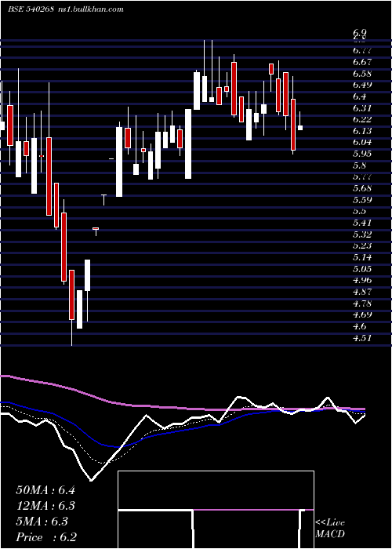Click the BSE 540268 ticker title
This screenshot has height=549, width=392.
[x=31, y=9]
